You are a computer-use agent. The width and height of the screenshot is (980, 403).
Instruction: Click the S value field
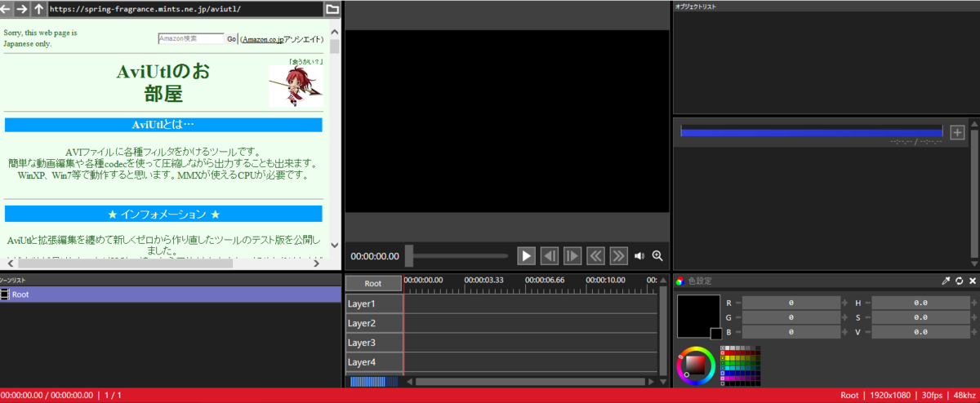click(x=920, y=317)
